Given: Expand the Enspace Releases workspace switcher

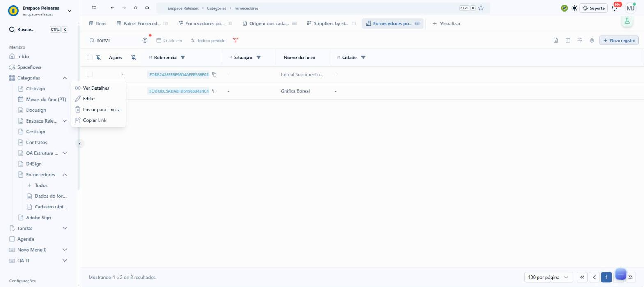Looking at the screenshot, I should (69, 11).
